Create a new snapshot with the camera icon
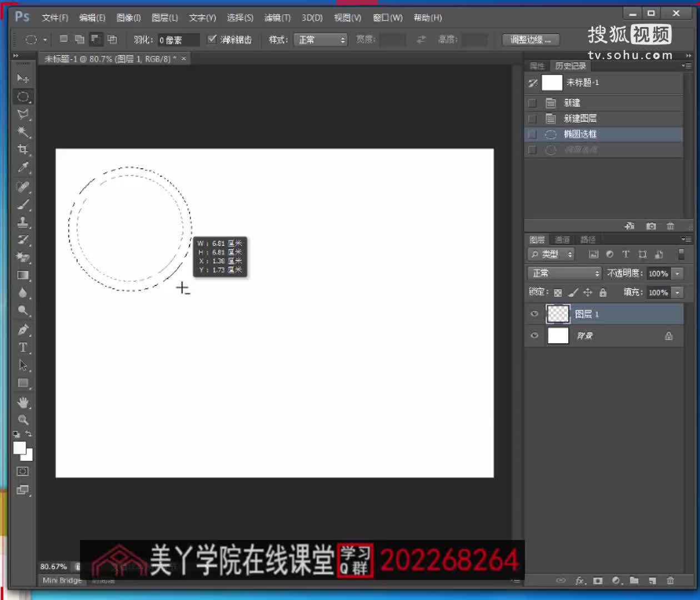This screenshot has width=700, height=600. pyautogui.click(x=651, y=226)
